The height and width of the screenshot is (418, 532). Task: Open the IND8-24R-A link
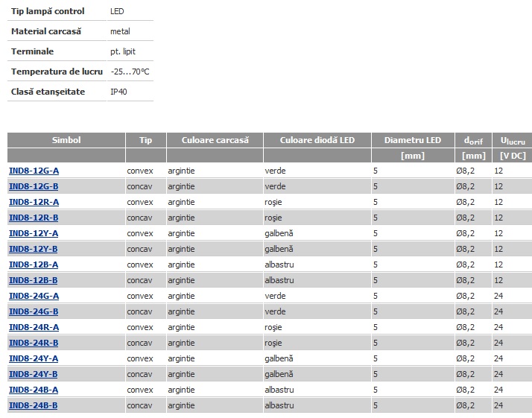(x=34, y=327)
